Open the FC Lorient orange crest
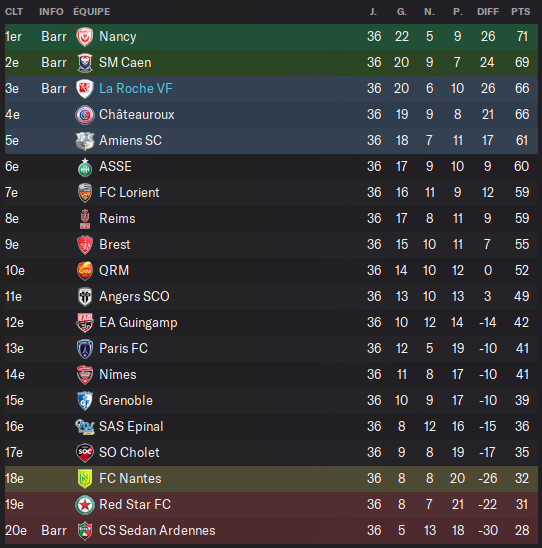542x548 pixels. 85,193
